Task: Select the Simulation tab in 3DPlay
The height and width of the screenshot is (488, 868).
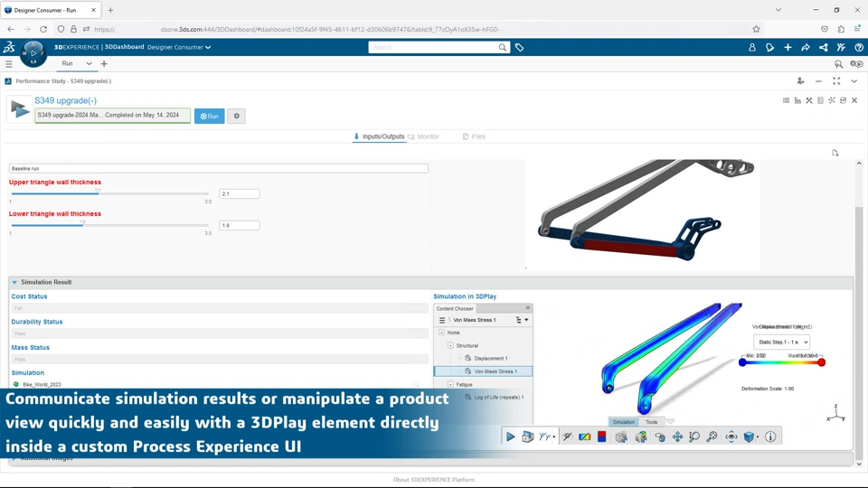Action: point(623,422)
